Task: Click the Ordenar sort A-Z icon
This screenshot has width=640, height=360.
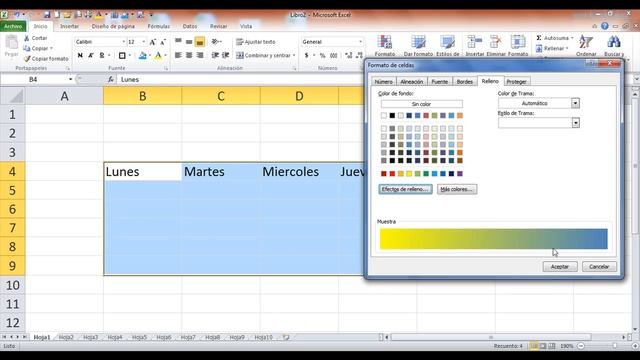Action: click(586, 42)
